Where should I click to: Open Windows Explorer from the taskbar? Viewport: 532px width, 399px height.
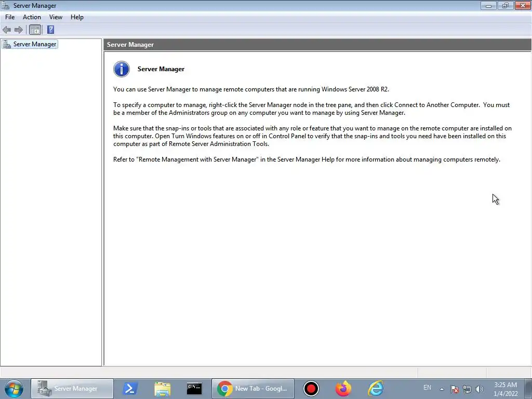click(163, 389)
